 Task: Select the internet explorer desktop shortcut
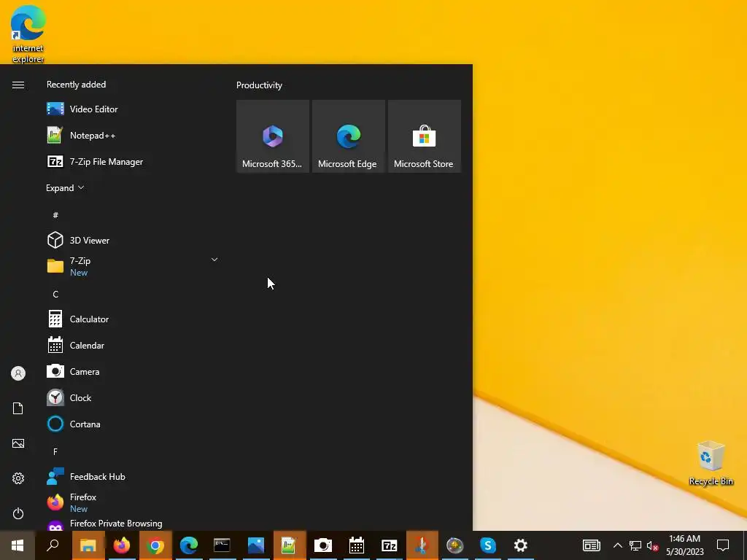pyautogui.click(x=28, y=34)
